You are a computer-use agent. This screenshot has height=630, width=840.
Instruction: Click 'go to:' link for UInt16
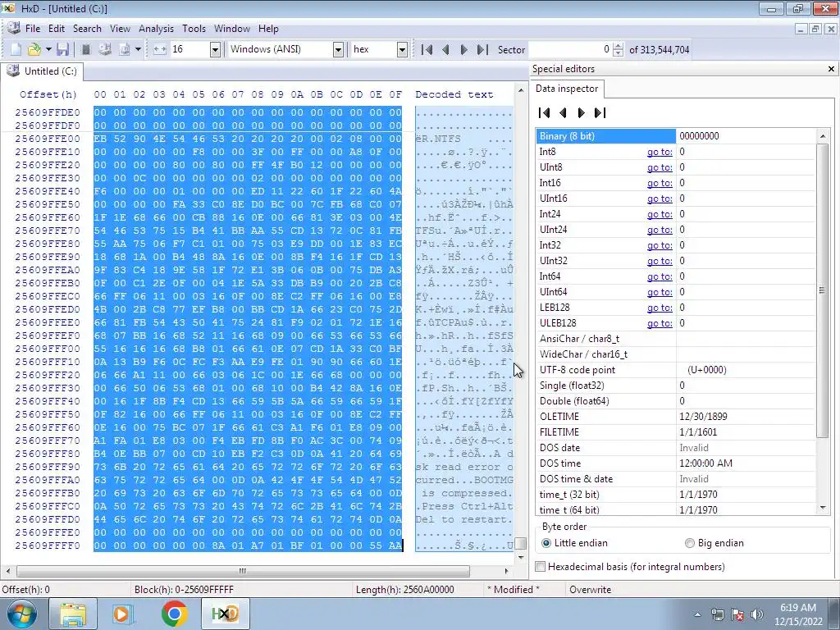pos(660,199)
